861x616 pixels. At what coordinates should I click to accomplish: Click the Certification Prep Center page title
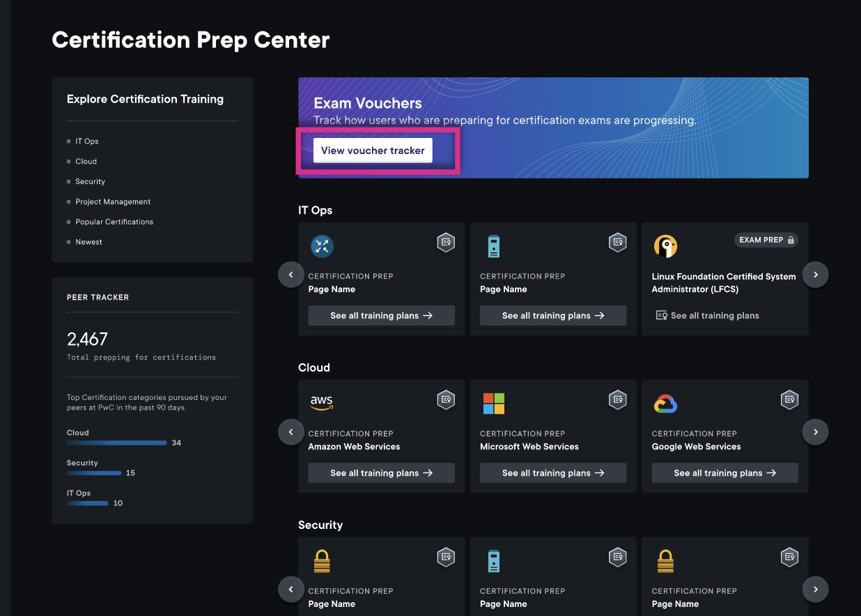click(191, 40)
